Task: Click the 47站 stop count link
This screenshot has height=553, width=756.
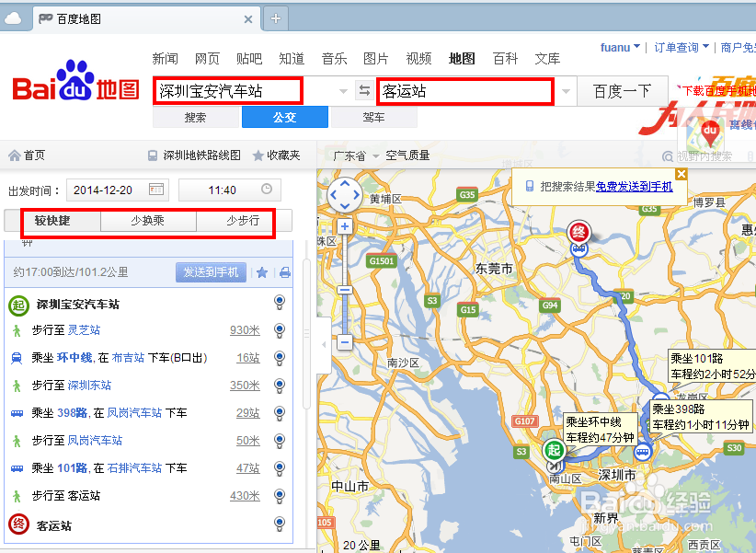Action: tap(247, 467)
